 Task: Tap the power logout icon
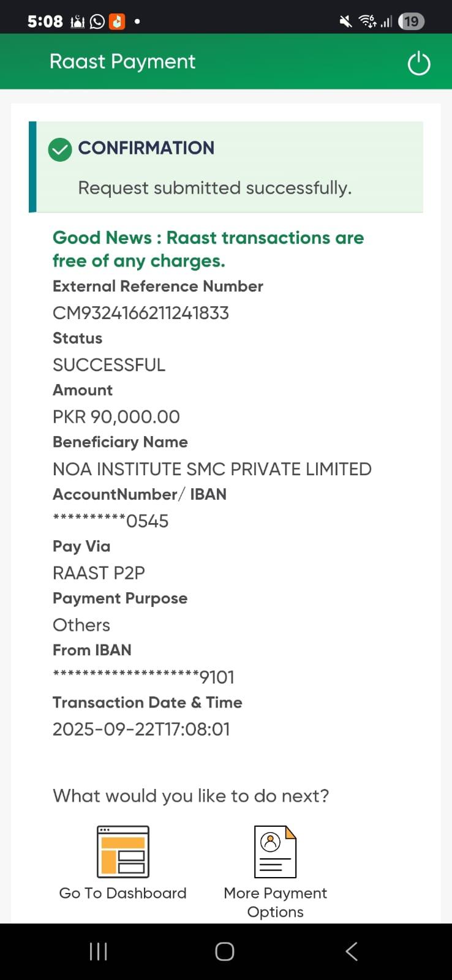[419, 64]
